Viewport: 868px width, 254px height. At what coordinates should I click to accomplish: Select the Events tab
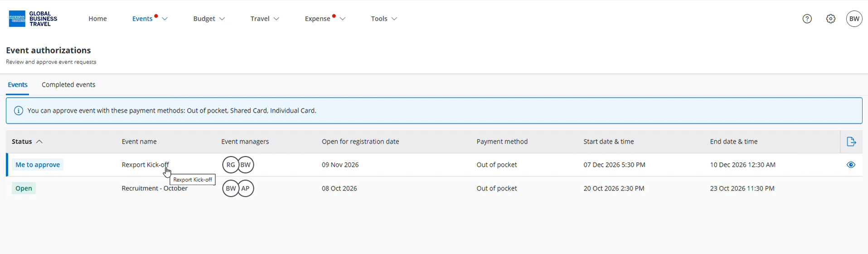tap(18, 85)
